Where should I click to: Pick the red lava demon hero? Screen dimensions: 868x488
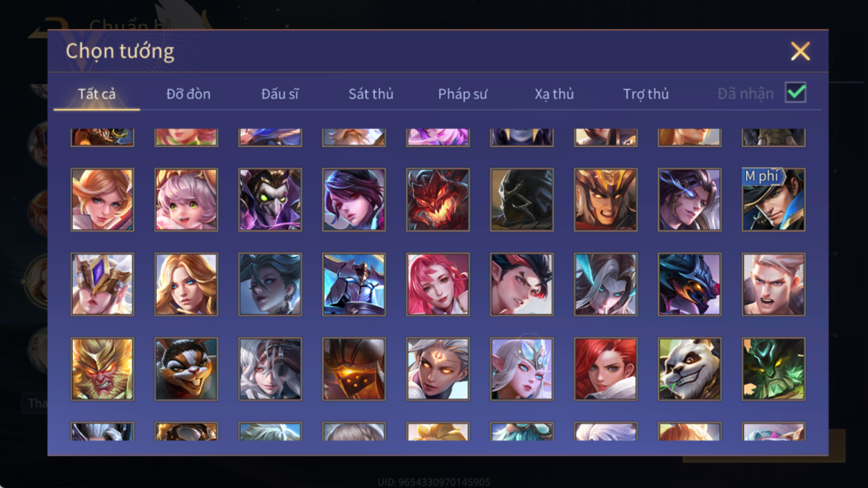[x=438, y=200]
